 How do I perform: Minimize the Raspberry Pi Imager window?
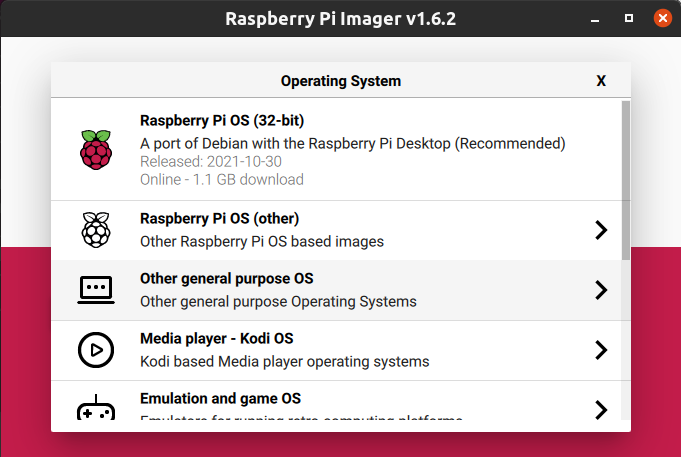click(x=595, y=19)
